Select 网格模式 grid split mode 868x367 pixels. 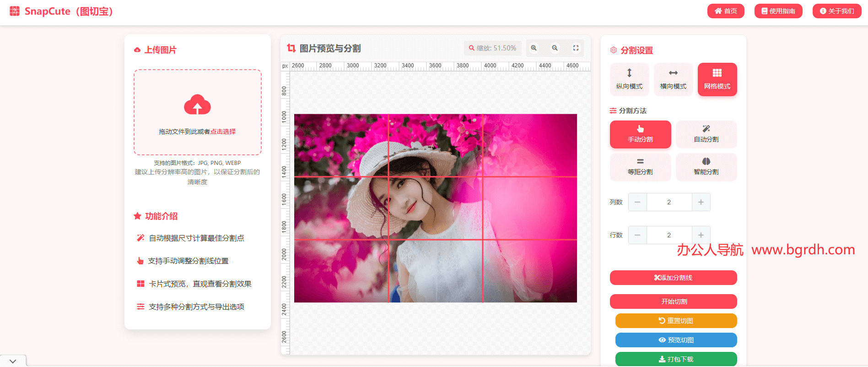(717, 79)
